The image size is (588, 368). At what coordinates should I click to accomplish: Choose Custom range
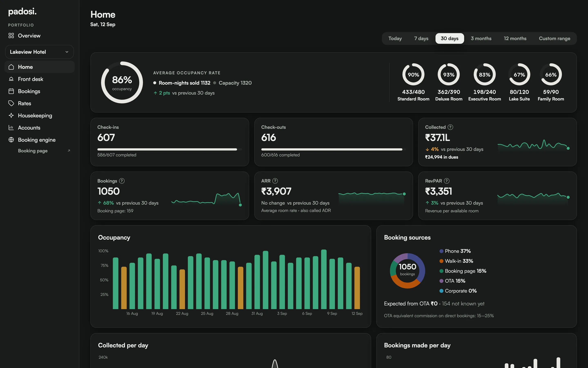554,38
